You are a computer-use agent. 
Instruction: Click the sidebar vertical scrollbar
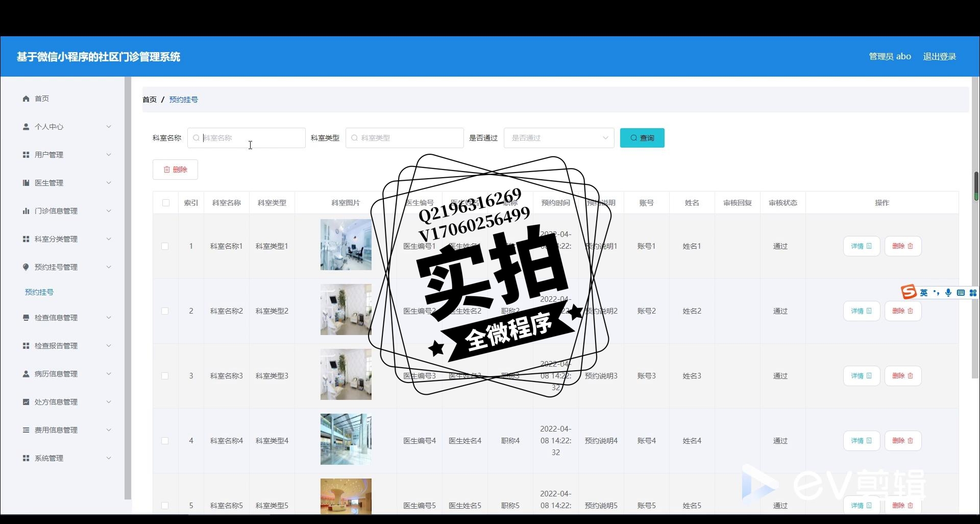click(128, 288)
